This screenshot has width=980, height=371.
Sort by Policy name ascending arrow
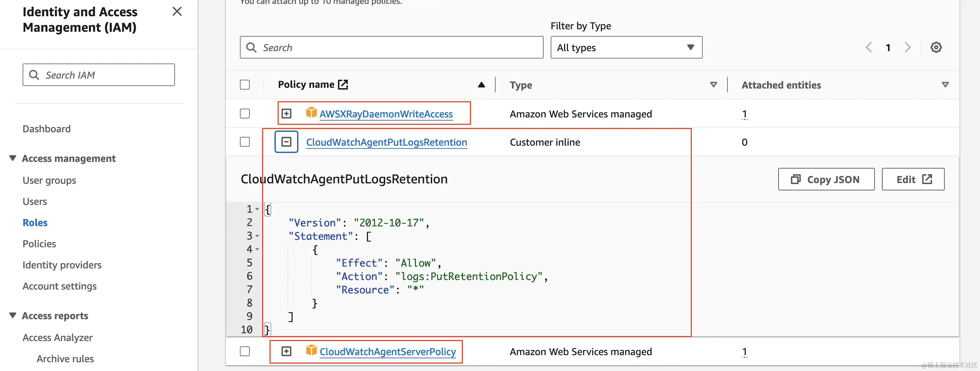point(481,85)
